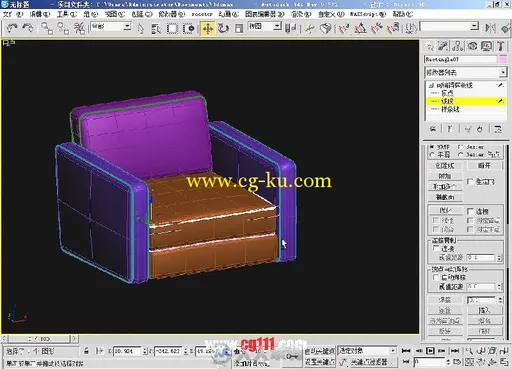Select the Bezier 角点 radio button
Screen dimensions: 512x369
point(460,155)
